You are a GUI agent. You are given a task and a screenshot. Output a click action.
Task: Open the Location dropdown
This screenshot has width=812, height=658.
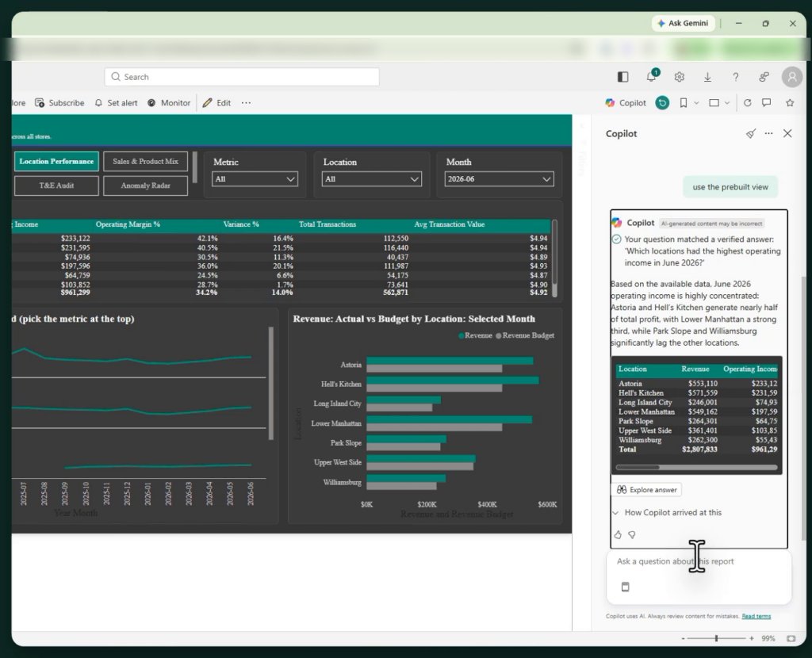point(371,179)
